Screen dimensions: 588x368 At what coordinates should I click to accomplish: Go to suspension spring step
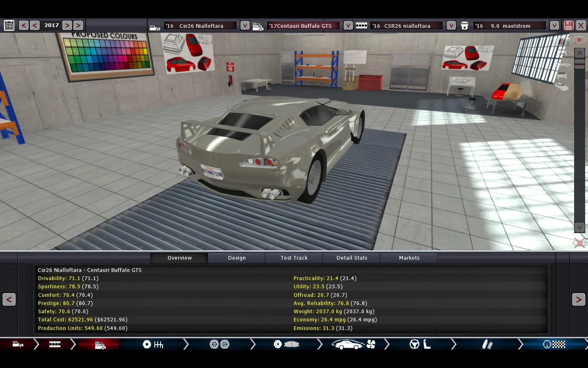487,345
